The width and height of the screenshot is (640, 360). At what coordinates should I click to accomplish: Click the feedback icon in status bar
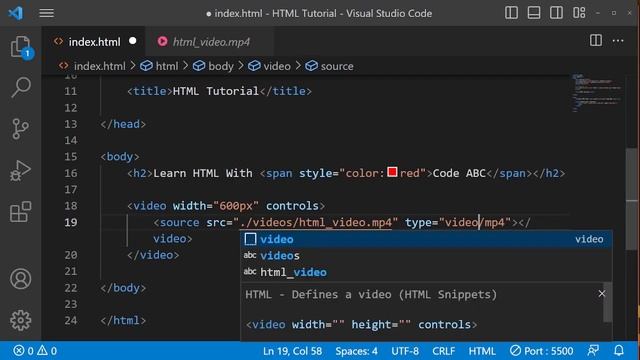pos(593,351)
